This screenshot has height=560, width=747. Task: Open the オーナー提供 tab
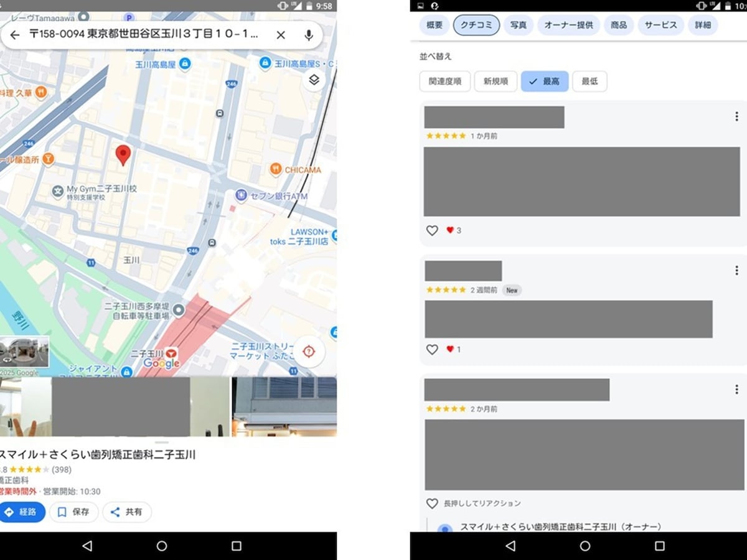[x=568, y=26]
